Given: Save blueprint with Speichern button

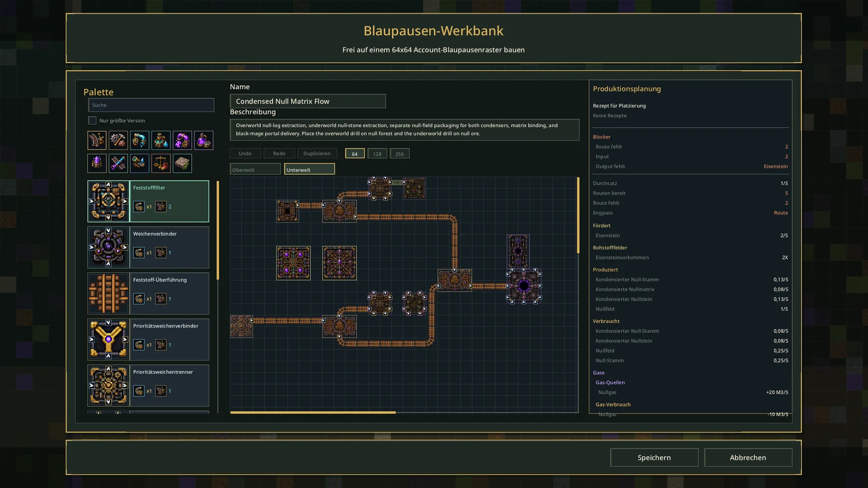Looking at the screenshot, I should (x=654, y=457).
